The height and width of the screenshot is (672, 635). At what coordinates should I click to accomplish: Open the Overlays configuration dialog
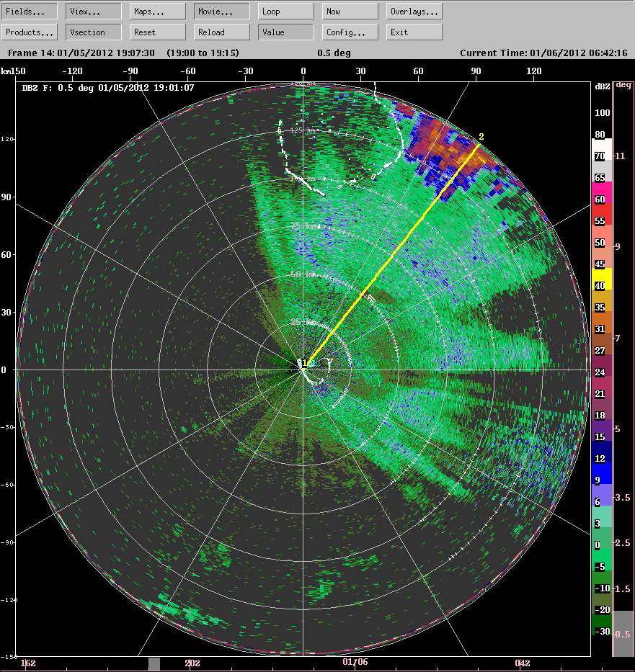(x=414, y=10)
